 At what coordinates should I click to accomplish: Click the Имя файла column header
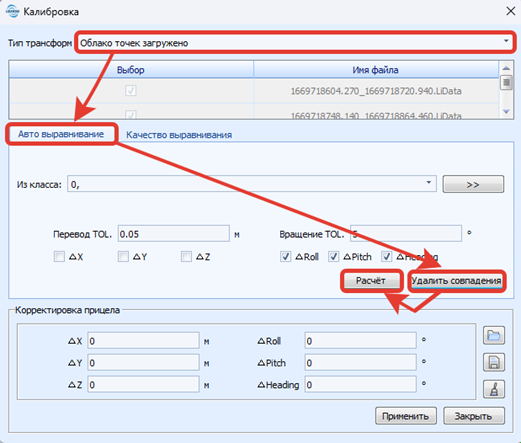[x=376, y=70]
